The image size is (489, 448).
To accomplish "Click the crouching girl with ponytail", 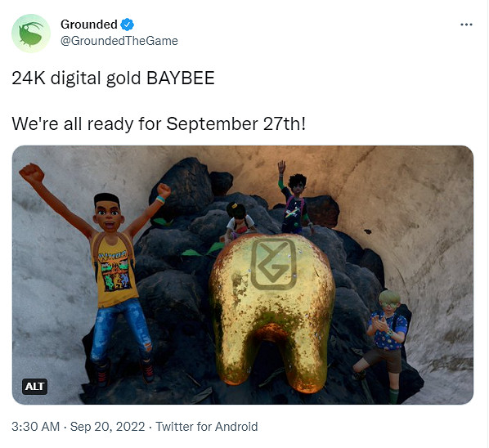I will 239,222.
